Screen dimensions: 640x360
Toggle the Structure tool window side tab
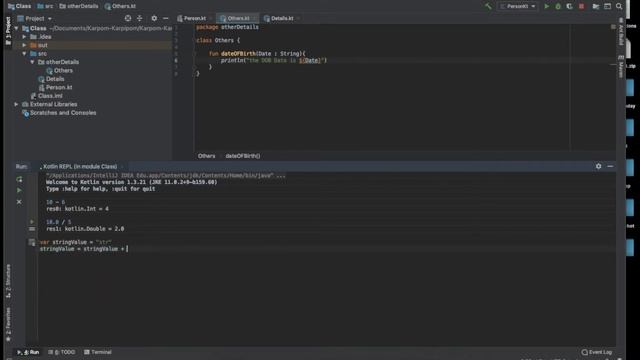point(8,281)
